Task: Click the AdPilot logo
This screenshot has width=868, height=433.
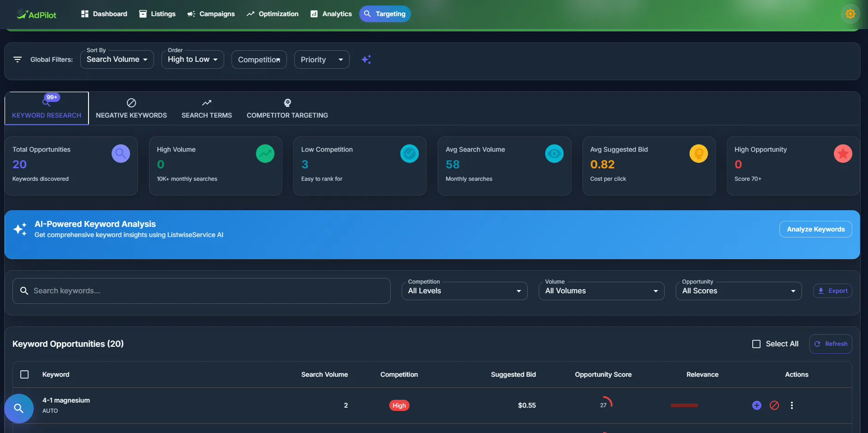Action: (x=36, y=14)
